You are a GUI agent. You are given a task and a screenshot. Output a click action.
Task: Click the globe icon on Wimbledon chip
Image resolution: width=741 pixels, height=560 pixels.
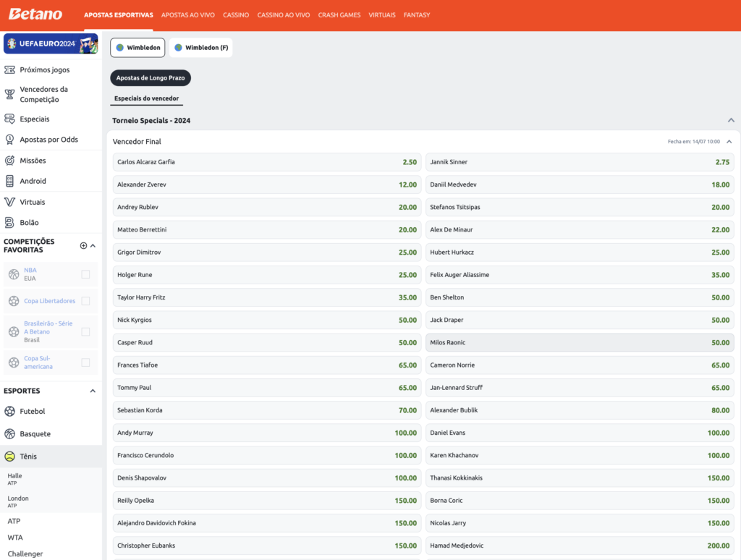tap(120, 48)
